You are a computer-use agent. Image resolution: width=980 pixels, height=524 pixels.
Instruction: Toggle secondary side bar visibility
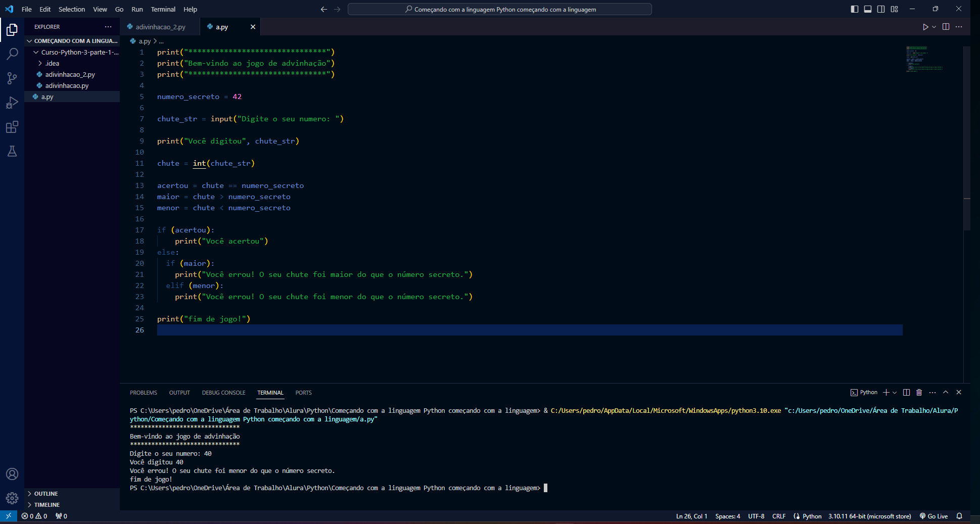pos(881,9)
